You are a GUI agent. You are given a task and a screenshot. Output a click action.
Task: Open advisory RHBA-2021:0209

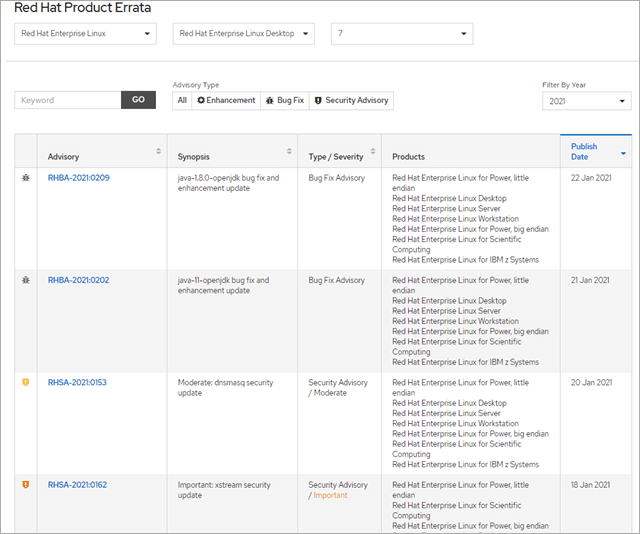79,178
